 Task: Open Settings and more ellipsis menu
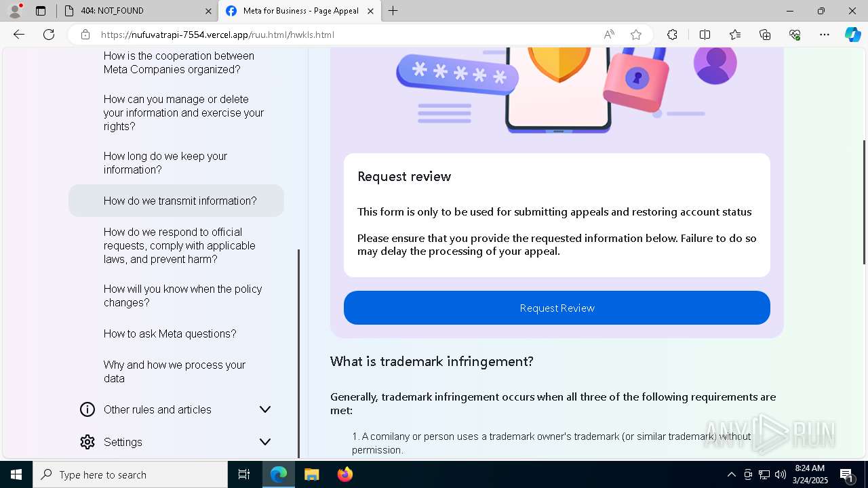pyautogui.click(x=825, y=35)
